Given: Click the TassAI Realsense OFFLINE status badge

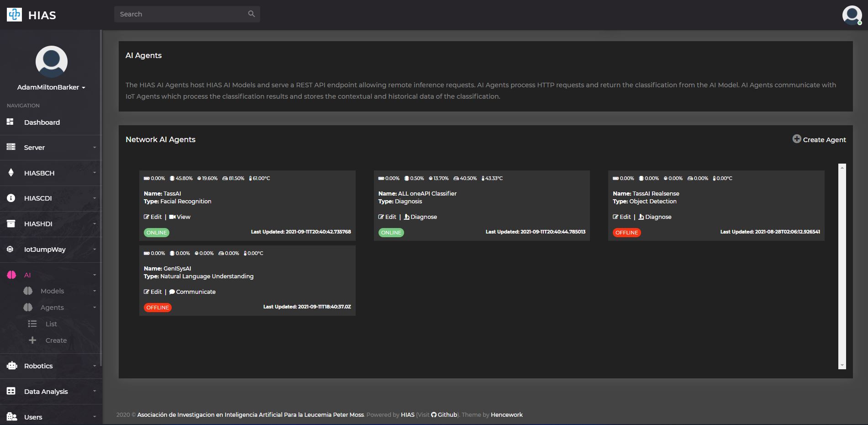Looking at the screenshot, I should pos(627,233).
